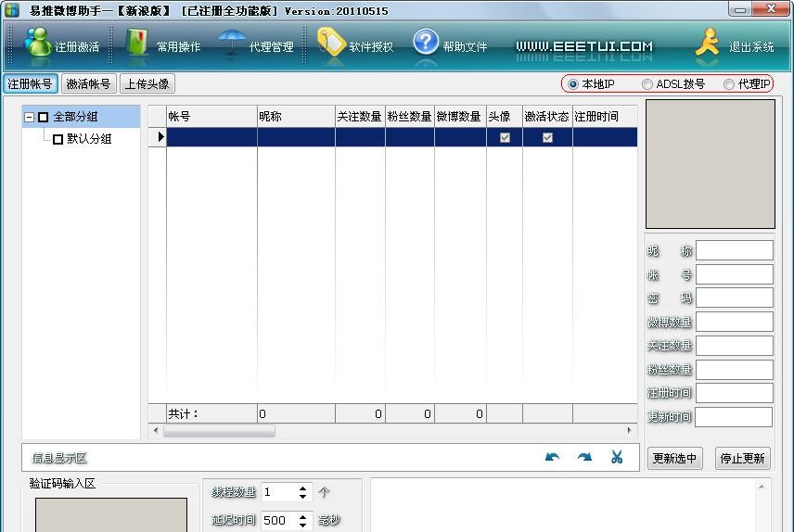Increase the 延迟时间 value with up arrow

[302, 516]
